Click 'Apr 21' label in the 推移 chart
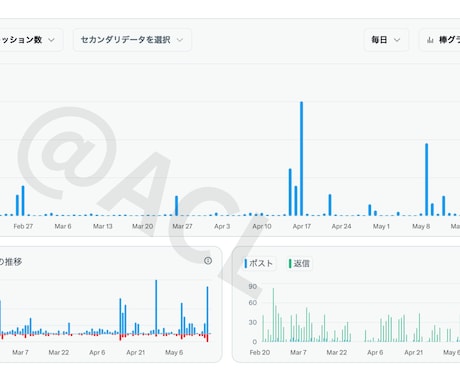The image size is (460, 380). (x=136, y=352)
